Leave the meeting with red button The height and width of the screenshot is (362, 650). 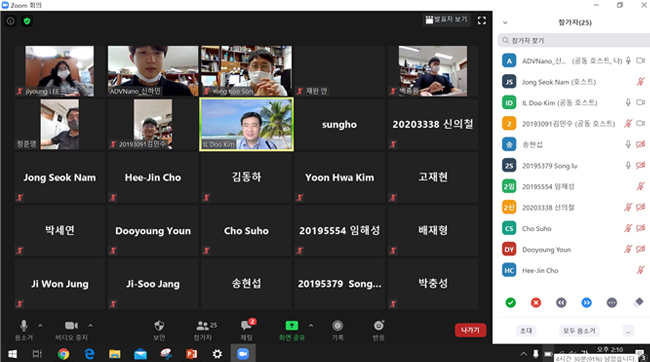pos(470,330)
